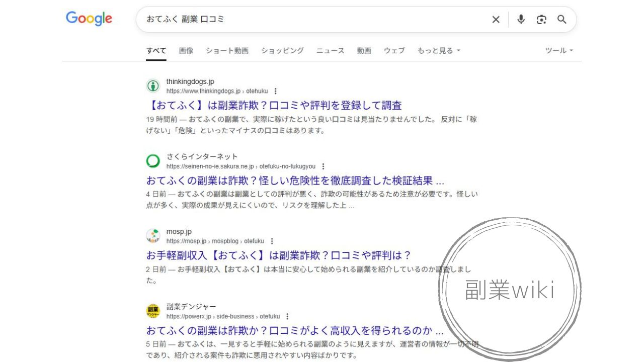The image size is (644, 362).
Task: Click the thinkingdogs.jp site favicon
Action: point(153,85)
